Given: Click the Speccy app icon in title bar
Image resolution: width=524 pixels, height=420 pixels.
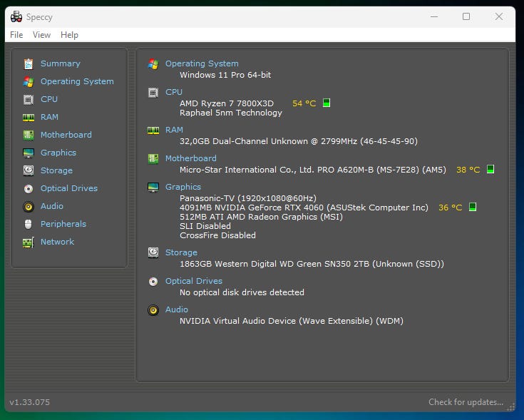Looking at the screenshot, I should 16,16.
